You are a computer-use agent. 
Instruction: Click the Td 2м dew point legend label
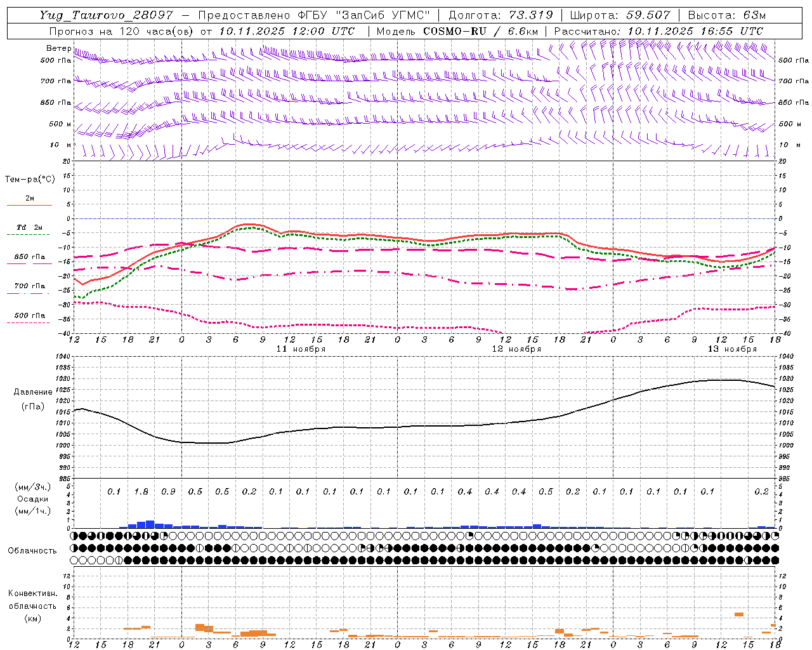tap(30, 227)
